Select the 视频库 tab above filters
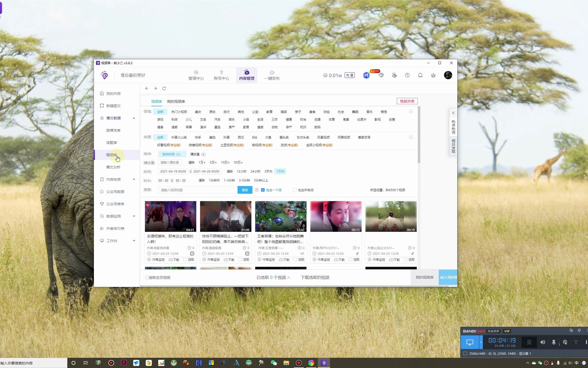The width and height of the screenshot is (588, 368). pos(156,101)
